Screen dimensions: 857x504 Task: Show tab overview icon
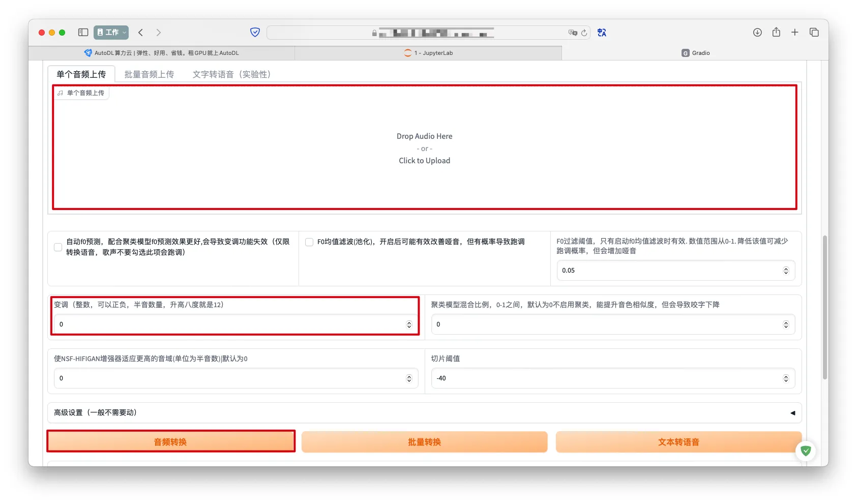(x=814, y=33)
